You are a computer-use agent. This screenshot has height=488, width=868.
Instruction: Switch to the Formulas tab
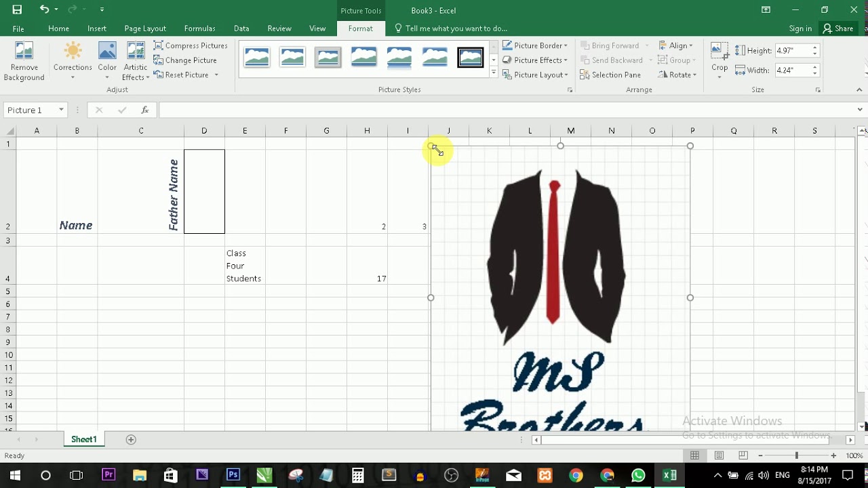pos(199,28)
